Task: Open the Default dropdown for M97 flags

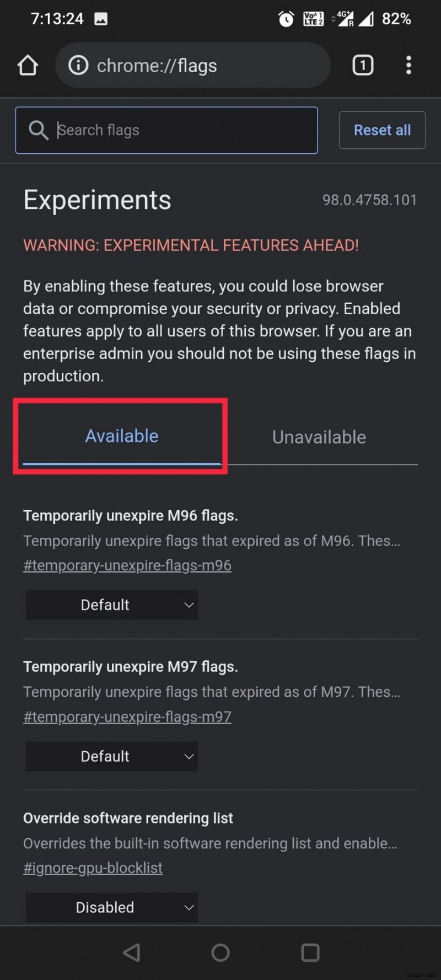Action: click(111, 756)
